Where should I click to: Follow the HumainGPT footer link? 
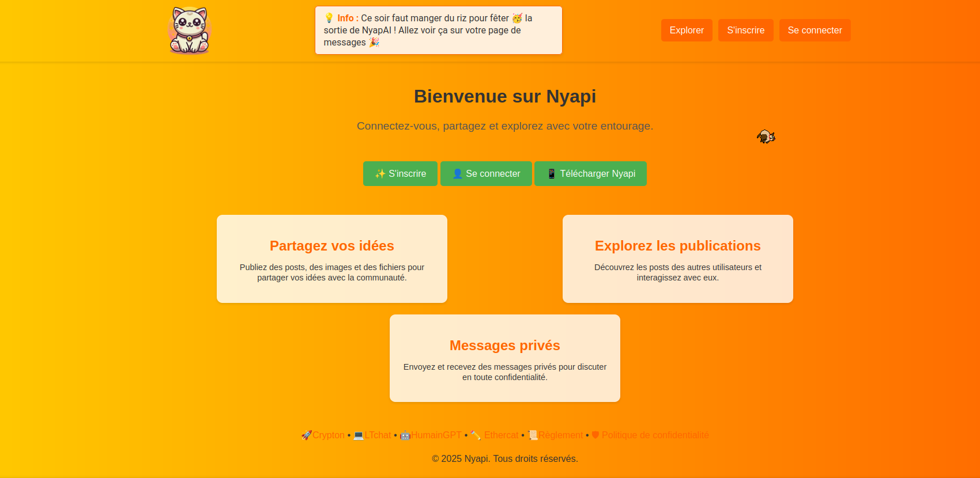436,435
